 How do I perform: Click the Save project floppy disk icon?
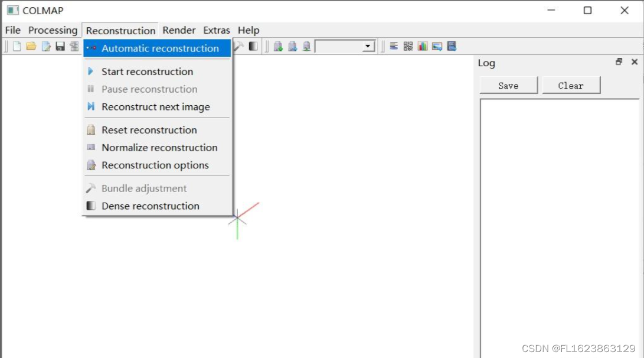coord(60,46)
